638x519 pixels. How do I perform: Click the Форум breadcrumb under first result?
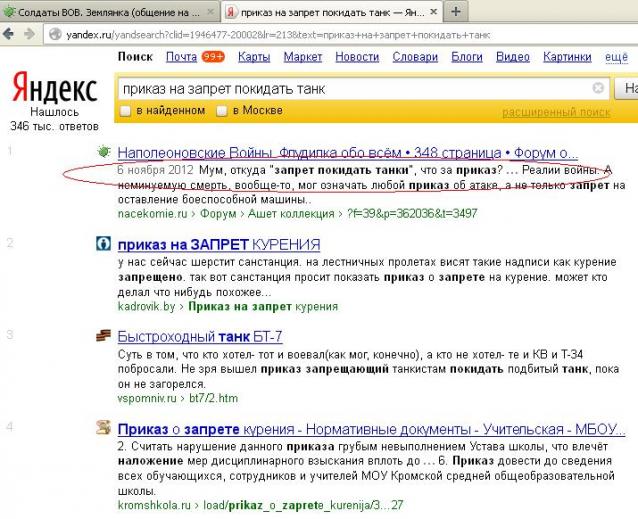218,214
